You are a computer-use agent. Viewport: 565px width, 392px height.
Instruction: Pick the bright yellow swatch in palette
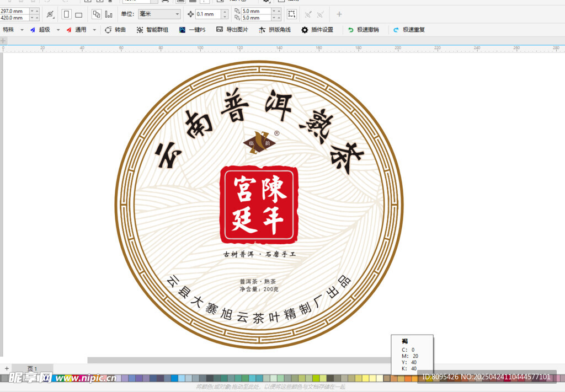(x=365, y=378)
